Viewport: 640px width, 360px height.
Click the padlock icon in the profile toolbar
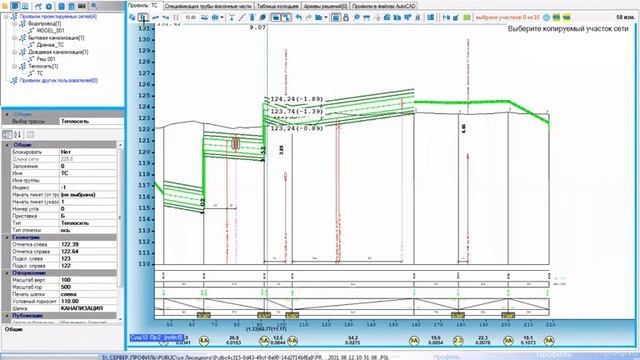tap(346, 18)
